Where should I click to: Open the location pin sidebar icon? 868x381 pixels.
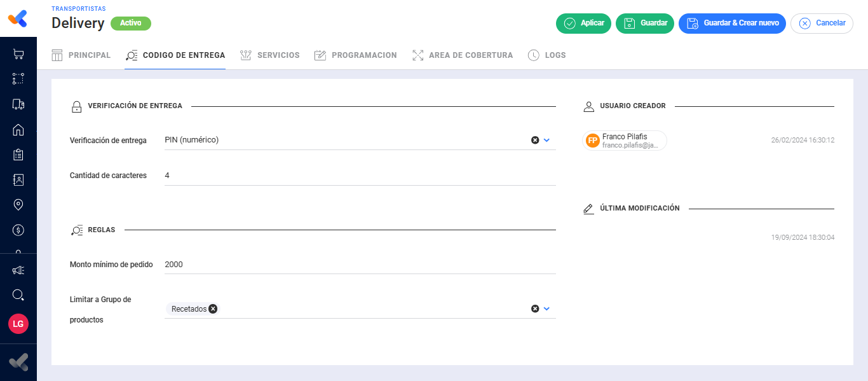[x=18, y=205]
